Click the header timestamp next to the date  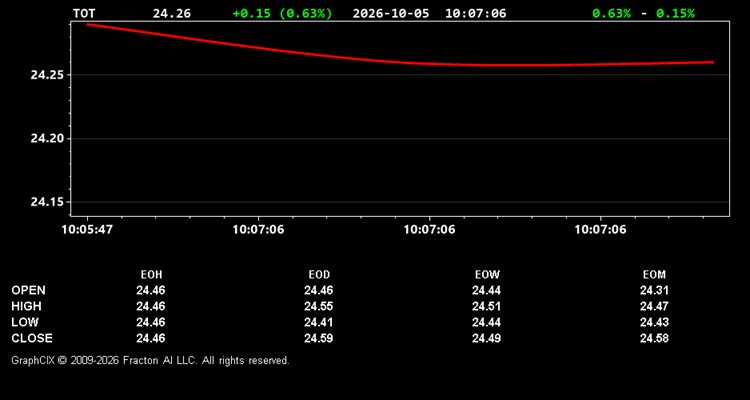(475, 13)
